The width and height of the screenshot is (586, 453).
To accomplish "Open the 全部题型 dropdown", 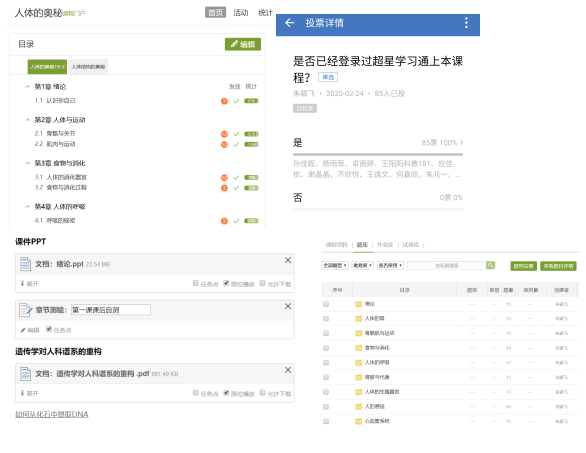I will (335, 265).
